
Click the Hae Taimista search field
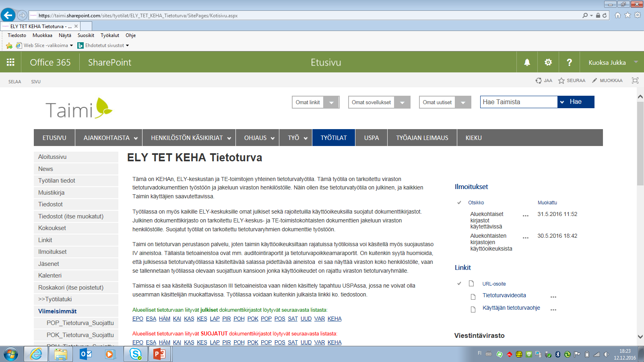coord(518,102)
